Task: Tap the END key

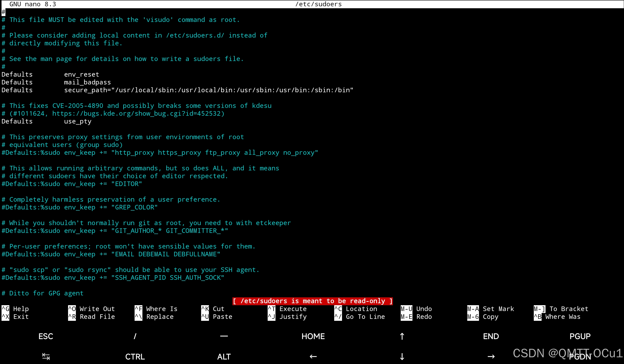Action: pos(491,336)
